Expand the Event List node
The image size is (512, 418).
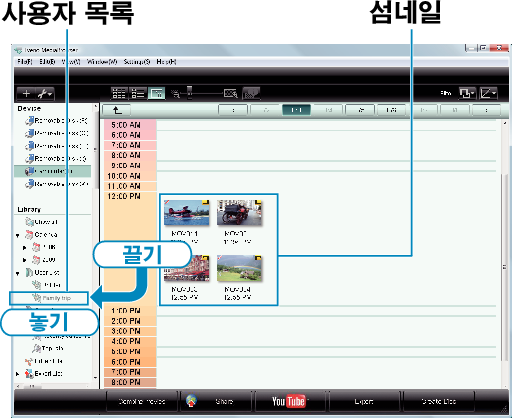(x=18, y=374)
